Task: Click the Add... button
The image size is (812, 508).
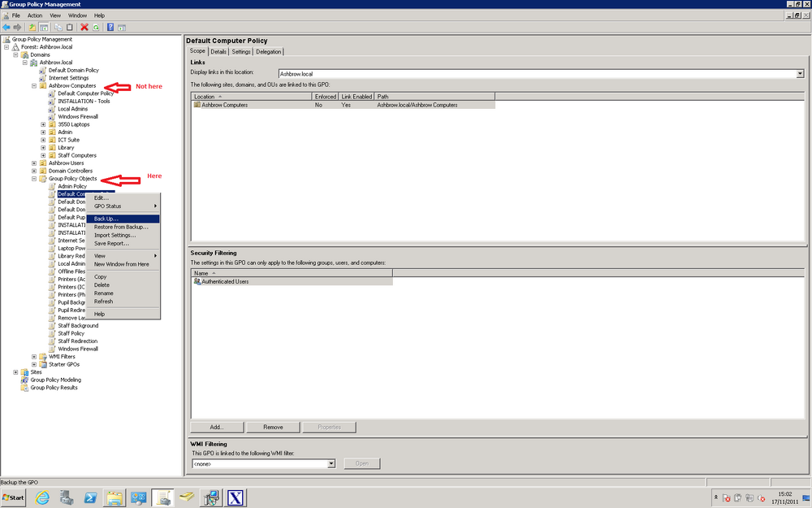Action: 217,428
